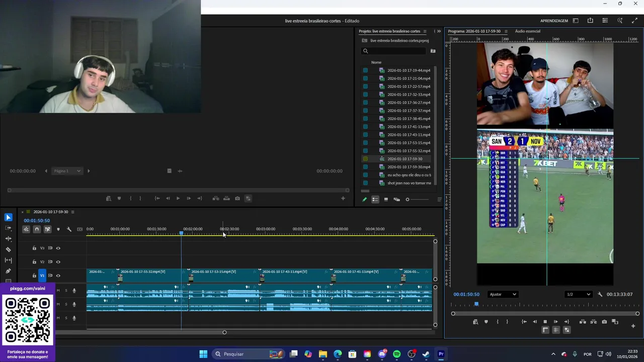Select the Programa: 2026-01-10 17-59-30 tab
The height and width of the screenshot is (362, 644).
(x=474, y=31)
